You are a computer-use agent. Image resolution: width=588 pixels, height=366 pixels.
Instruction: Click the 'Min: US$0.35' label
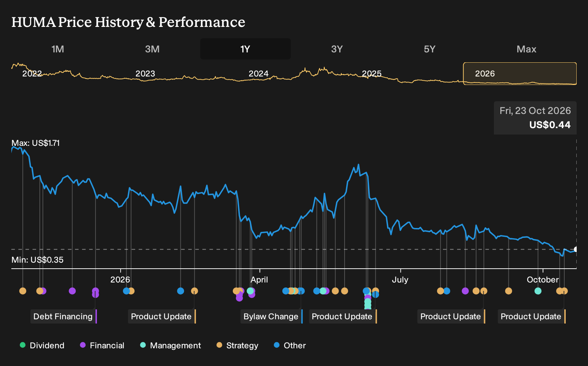point(38,260)
